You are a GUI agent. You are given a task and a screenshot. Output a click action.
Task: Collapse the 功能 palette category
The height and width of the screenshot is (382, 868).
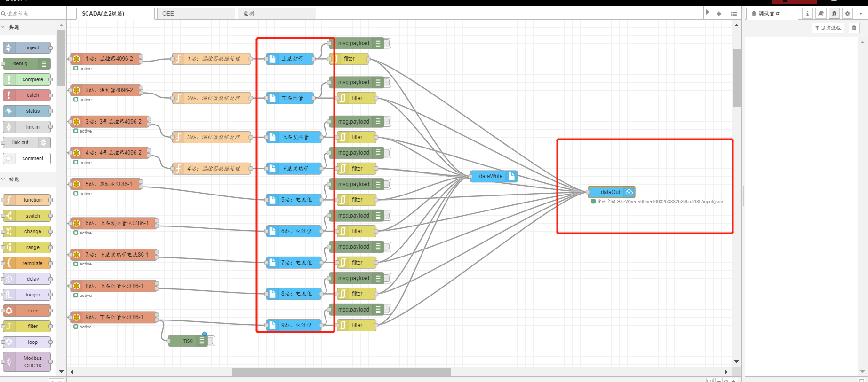(x=4, y=179)
